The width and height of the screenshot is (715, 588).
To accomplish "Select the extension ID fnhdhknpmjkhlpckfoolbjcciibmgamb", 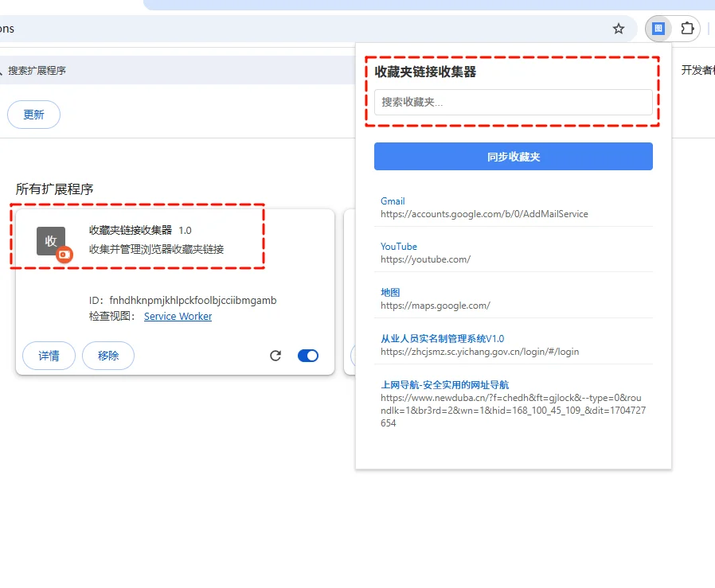I will pos(193,301).
